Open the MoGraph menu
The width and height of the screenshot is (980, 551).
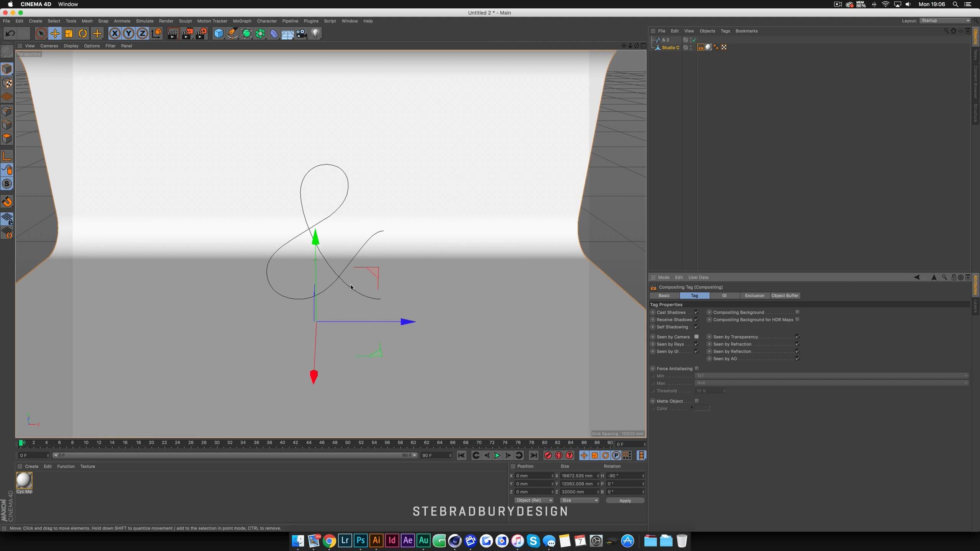point(242,21)
